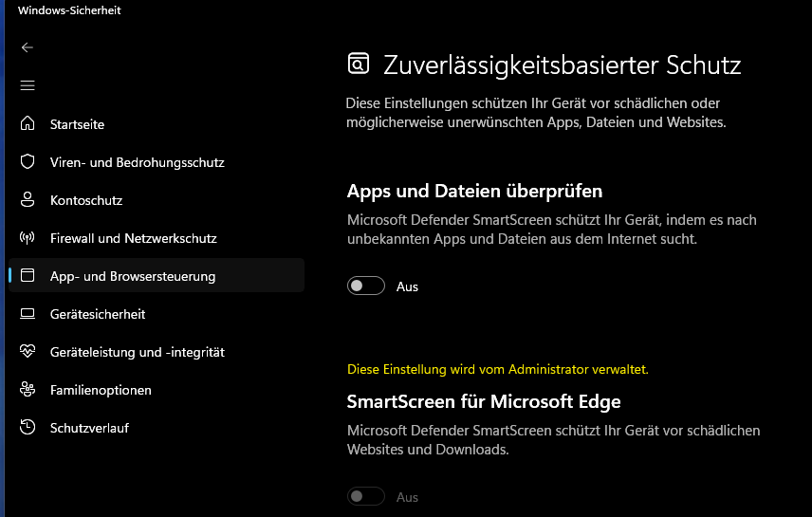Click the shield icon for virus protection
Screen dimensions: 812x517
(x=28, y=161)
